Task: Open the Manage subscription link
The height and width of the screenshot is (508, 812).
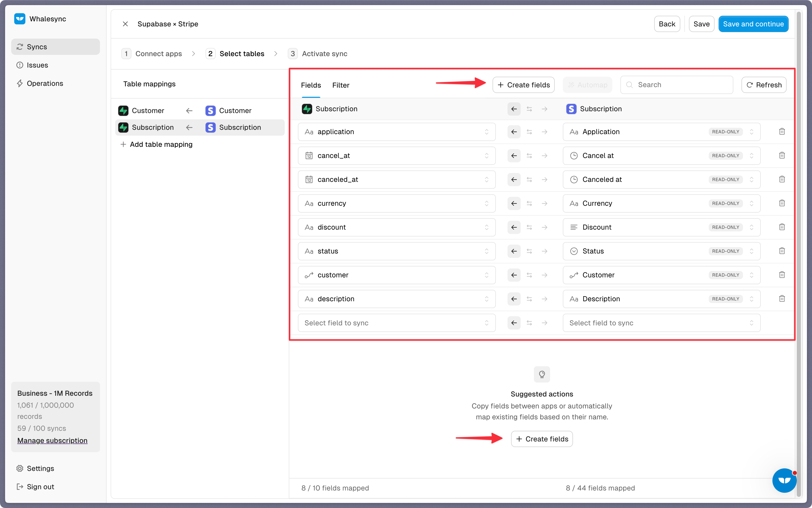Action: (52, 440)
